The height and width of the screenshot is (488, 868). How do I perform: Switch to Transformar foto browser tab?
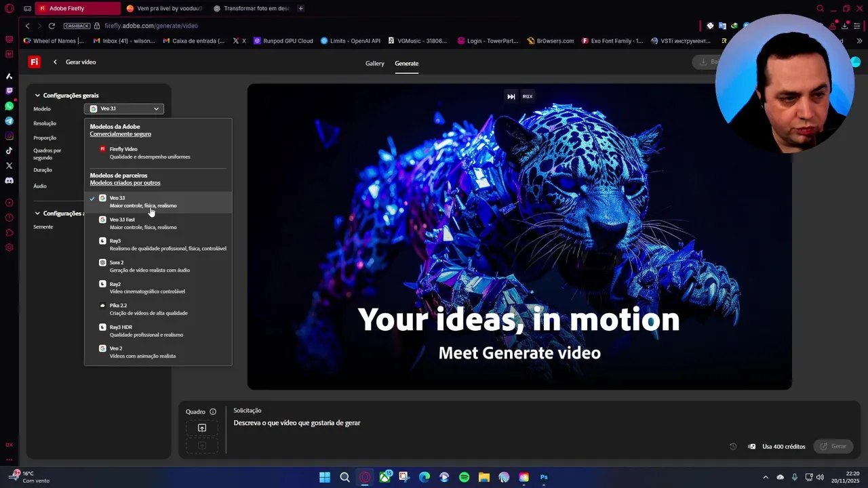click(x=250, y=9)
